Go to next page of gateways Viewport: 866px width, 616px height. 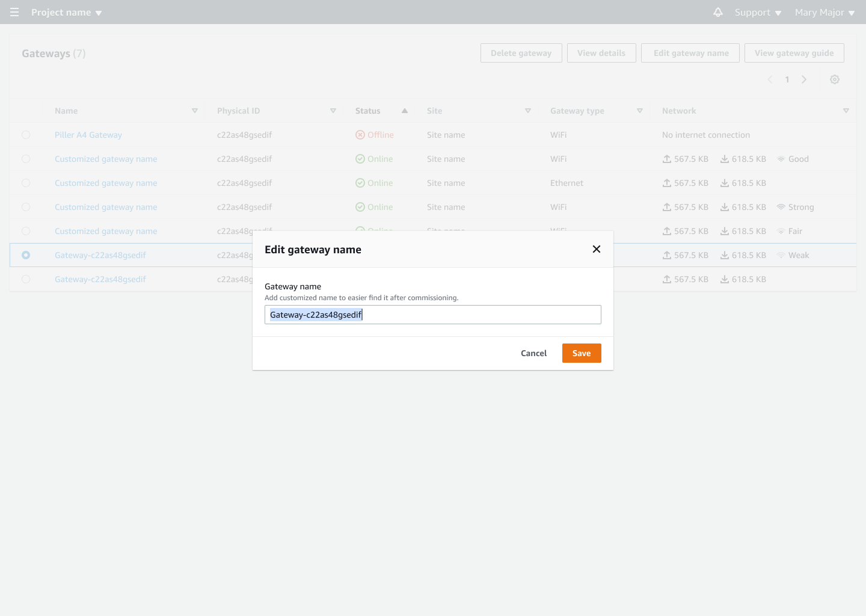click(804, 79)
